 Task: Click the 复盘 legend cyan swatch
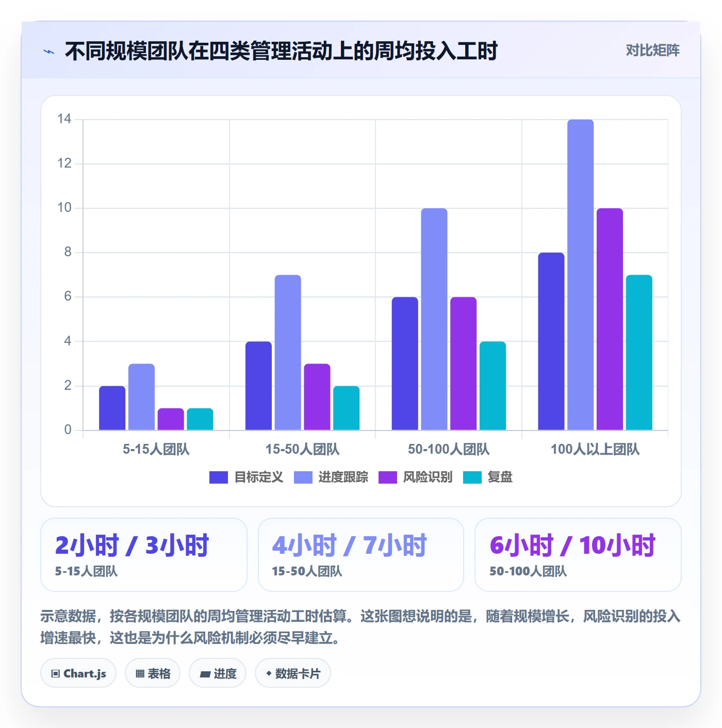pos(472,477)
